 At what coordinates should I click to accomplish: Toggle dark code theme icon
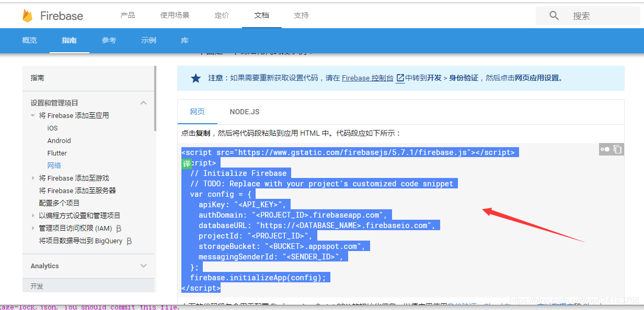605,149
